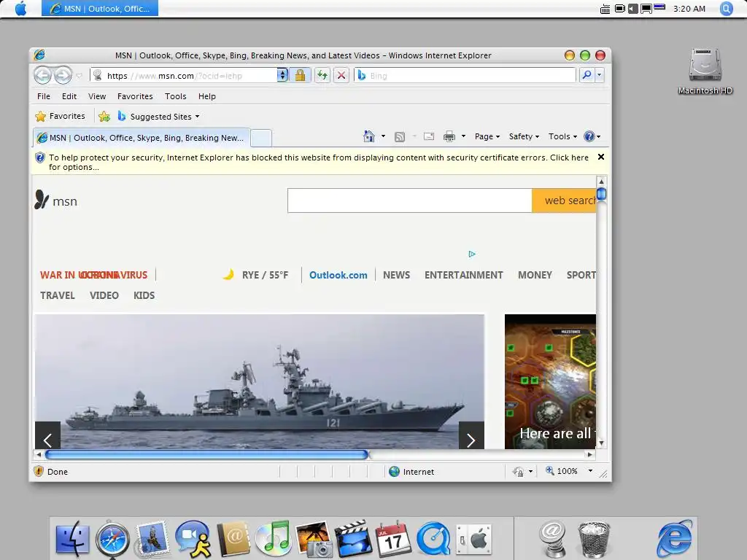This screenshot has height=560, width=747.
Task: Open iTunes from the Dock
Action: [x=273, y=539]
